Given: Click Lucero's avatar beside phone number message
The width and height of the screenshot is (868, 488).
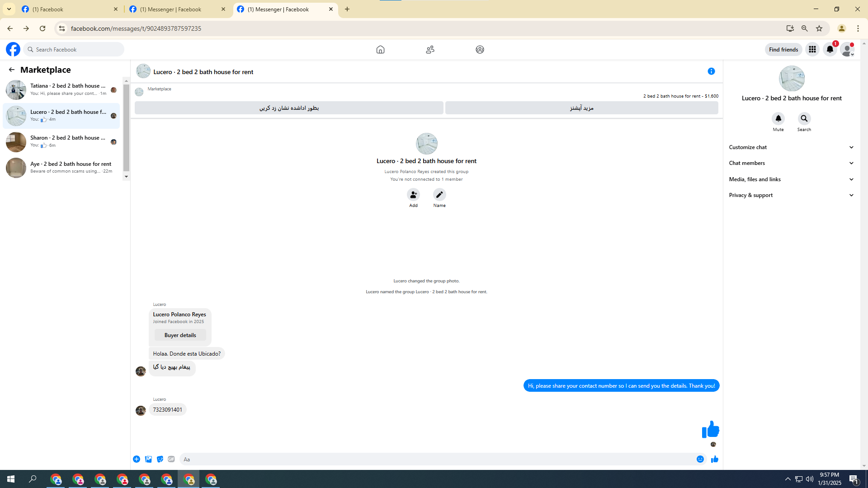Looking at the screenshot, I should 141,410.
